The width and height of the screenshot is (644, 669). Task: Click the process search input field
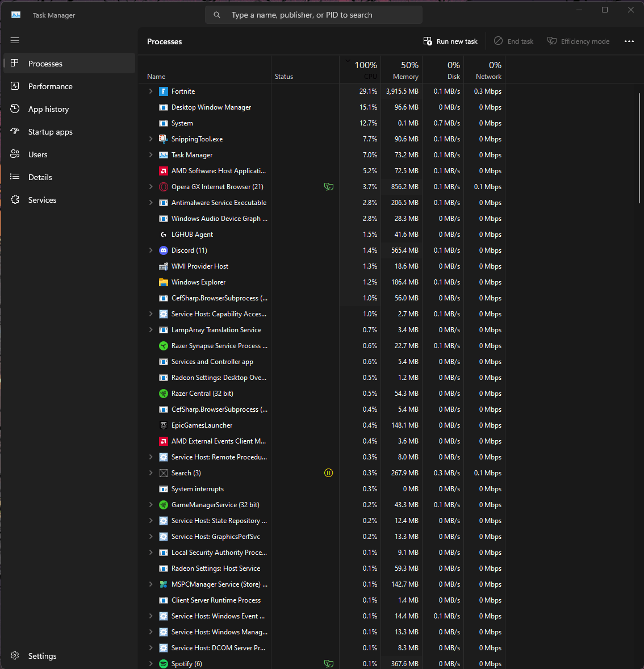pyautogui.click(x=313, y=15)
